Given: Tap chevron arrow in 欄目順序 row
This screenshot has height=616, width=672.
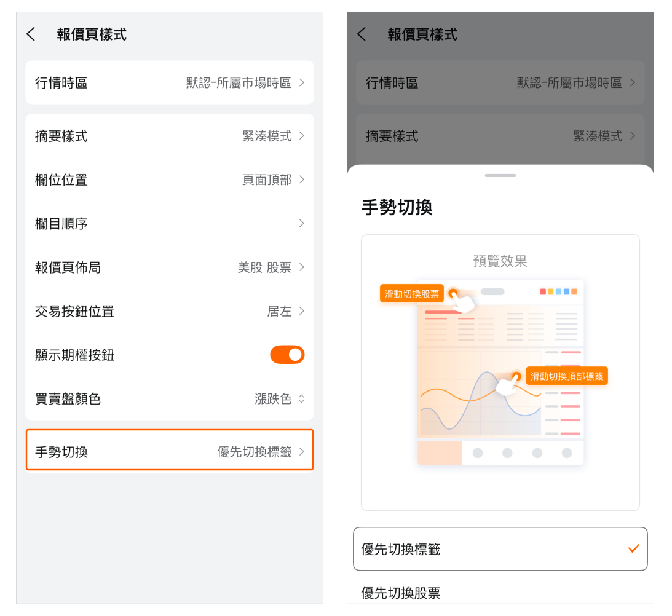Looking at the screenshot, I should pos(301,224).
